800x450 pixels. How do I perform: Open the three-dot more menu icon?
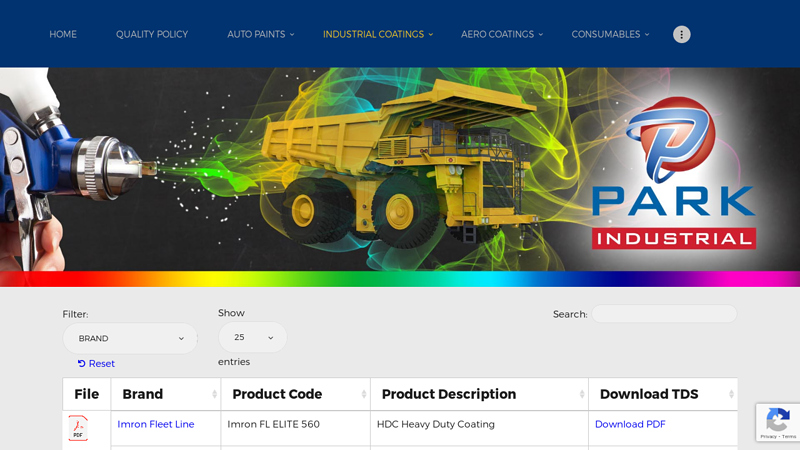click(681, 34)
